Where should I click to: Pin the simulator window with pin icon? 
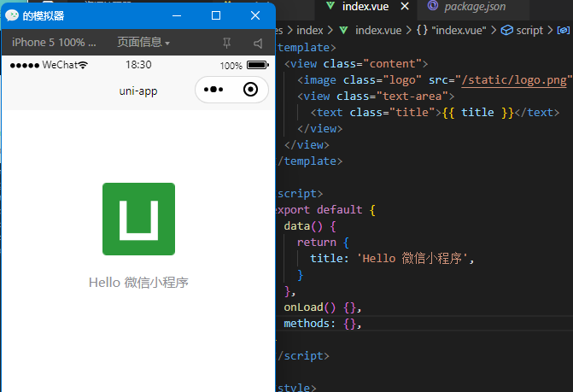226,43
